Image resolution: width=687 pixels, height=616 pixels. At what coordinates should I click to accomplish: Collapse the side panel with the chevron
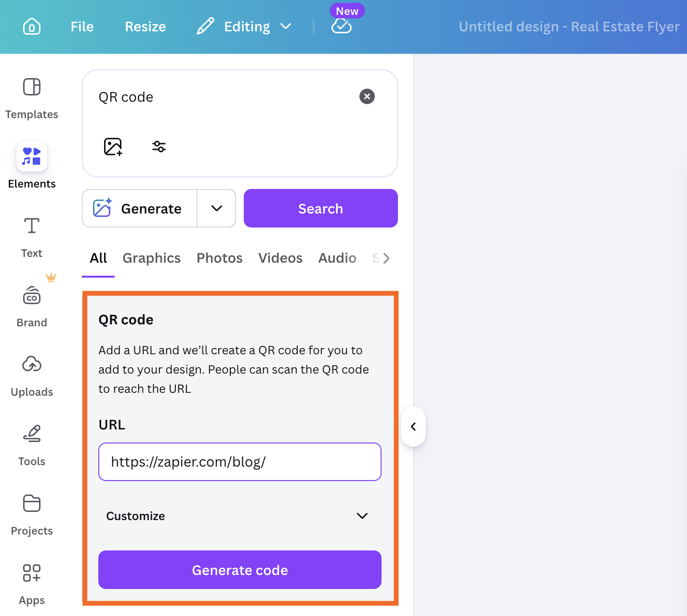pyautogui.click(x=413, y=426)
